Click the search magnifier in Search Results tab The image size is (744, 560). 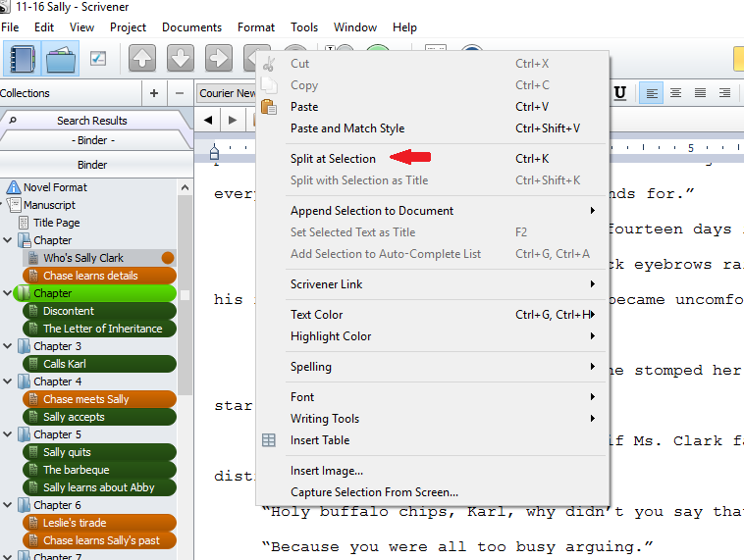13,121
